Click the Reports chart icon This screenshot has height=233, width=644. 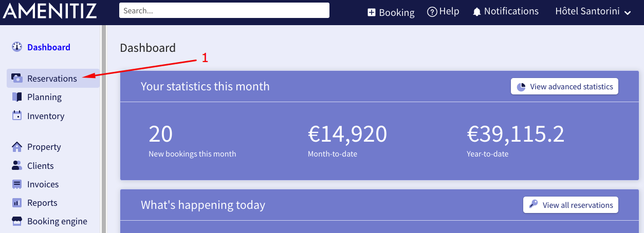(17, 203)
